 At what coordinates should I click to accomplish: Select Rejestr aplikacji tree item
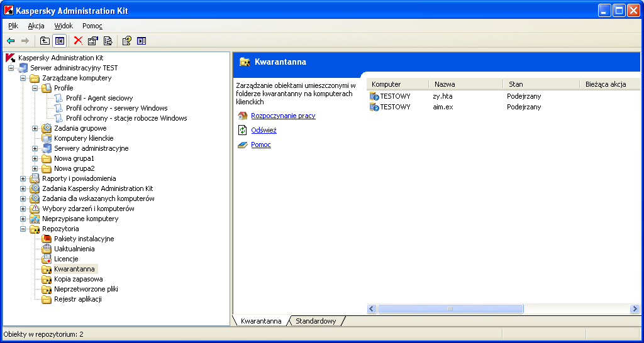78,299
